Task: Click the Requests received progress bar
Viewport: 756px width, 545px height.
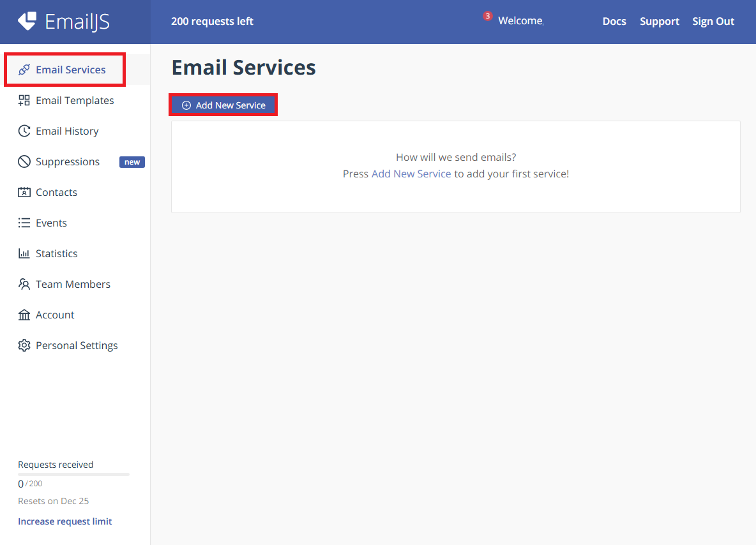Action: coord(74,475)
